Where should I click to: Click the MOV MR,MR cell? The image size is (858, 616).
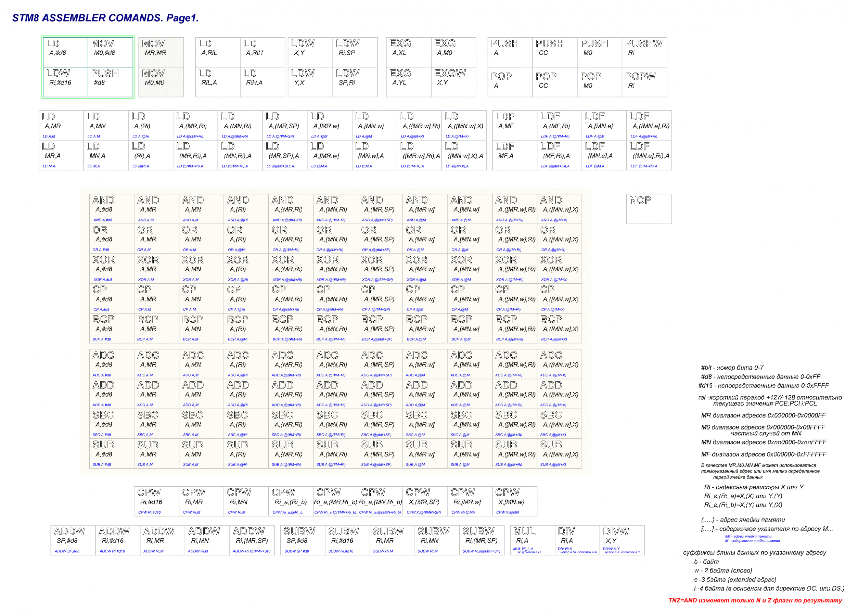tap(161, 52)
